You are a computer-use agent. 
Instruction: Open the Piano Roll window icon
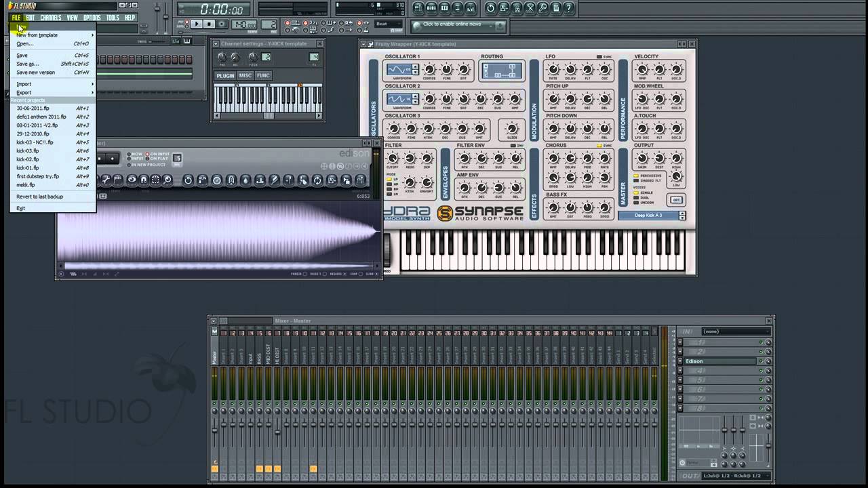(x=444, y=8)
